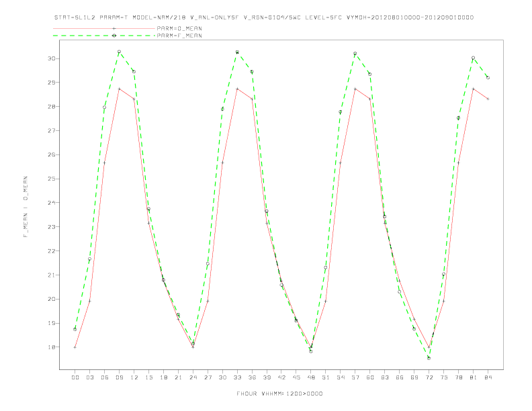Click x-axis forecast hour label 33
This screenshot has width=532, height=411.
coord(237,377)
